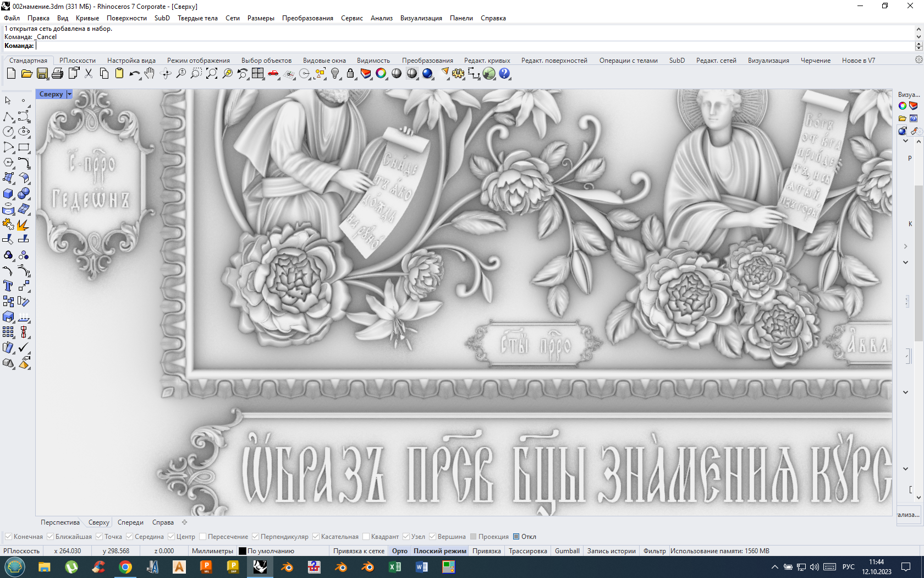
Task: Click the Zoom Extents icon
Action: point(212,73)
